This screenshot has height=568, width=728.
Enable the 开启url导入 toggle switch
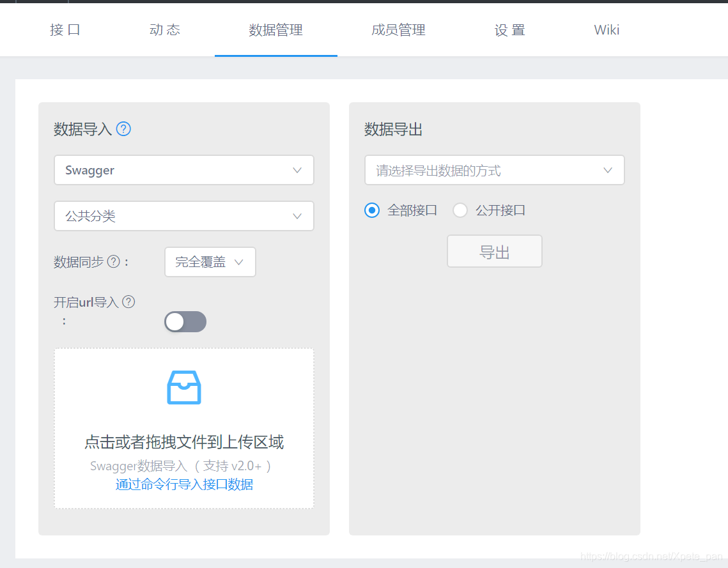(185, 321)
